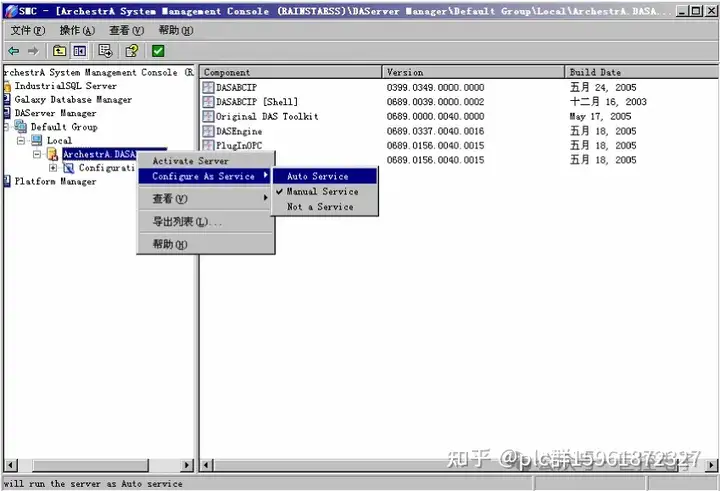
Task: Click the Default Group tree icon
Action: [21, 126]
